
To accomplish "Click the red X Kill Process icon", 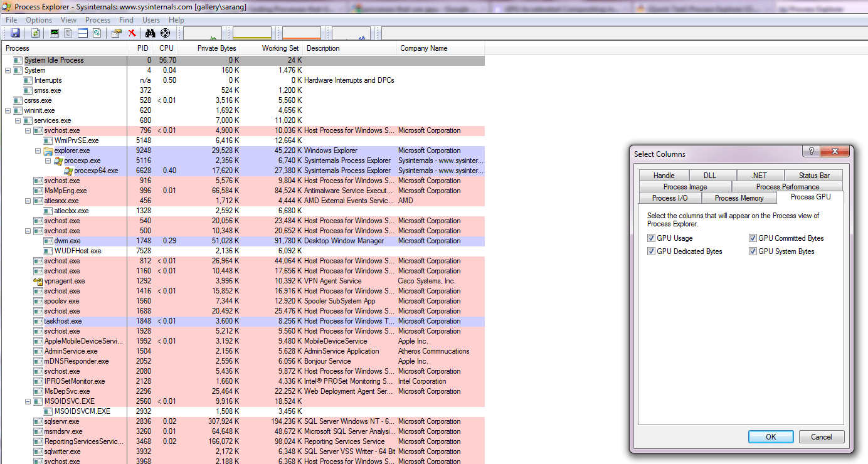I will (132, 33).
